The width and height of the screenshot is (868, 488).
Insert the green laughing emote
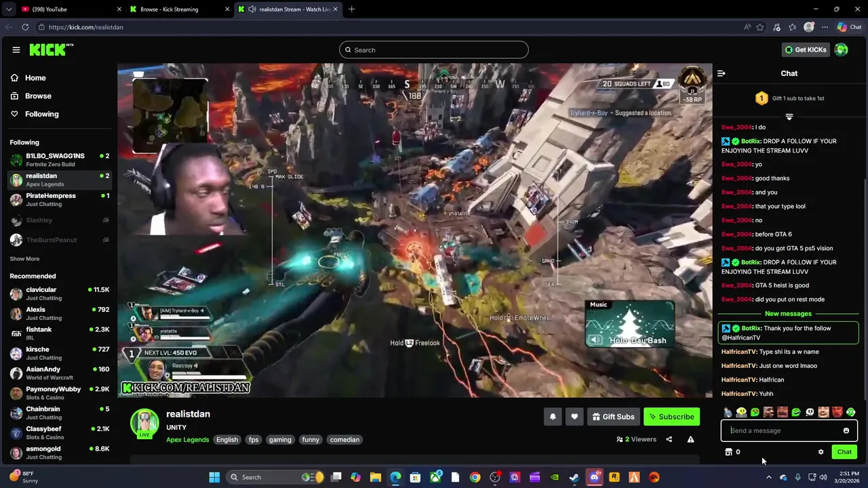click(796, 412)
